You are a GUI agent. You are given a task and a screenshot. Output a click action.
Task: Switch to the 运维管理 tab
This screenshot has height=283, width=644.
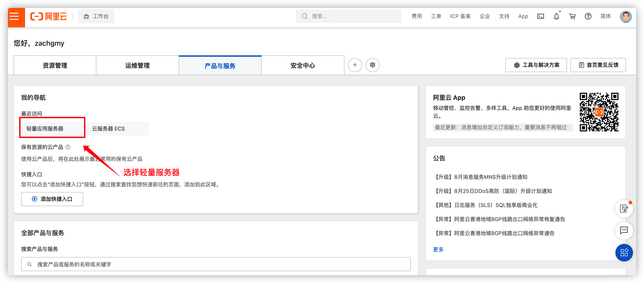(x=137, y=65)
